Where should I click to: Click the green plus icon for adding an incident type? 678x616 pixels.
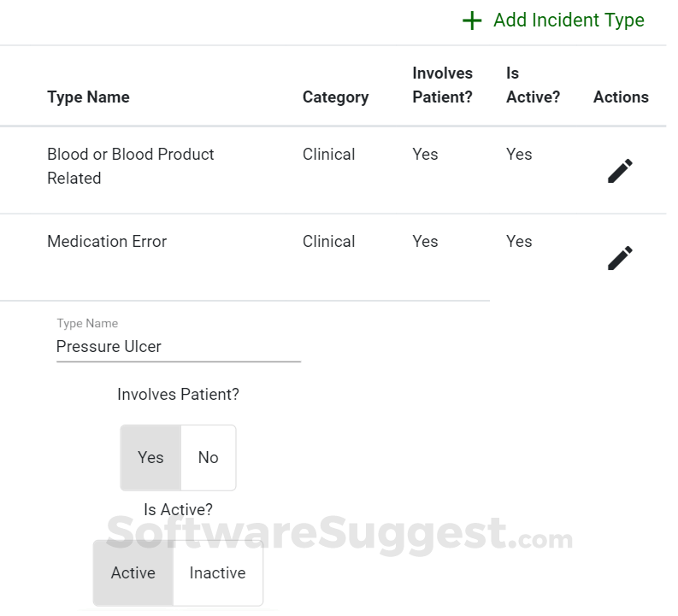click(472, 21)
